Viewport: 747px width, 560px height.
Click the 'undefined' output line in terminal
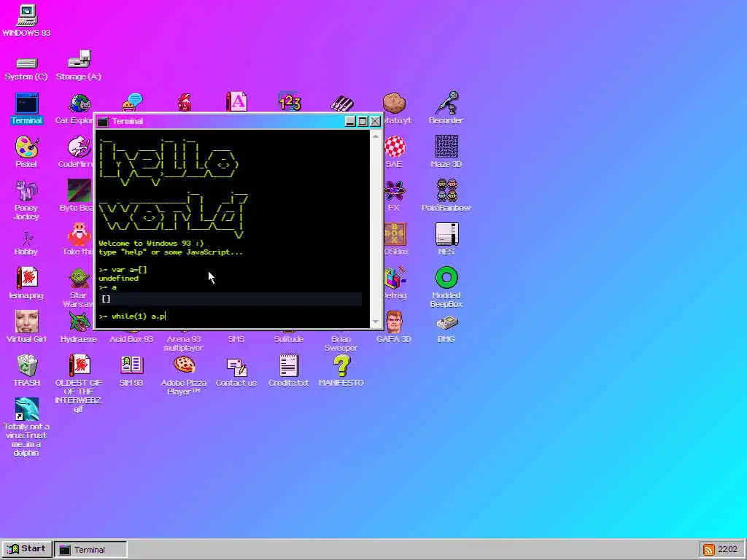(x=119, y=278)
